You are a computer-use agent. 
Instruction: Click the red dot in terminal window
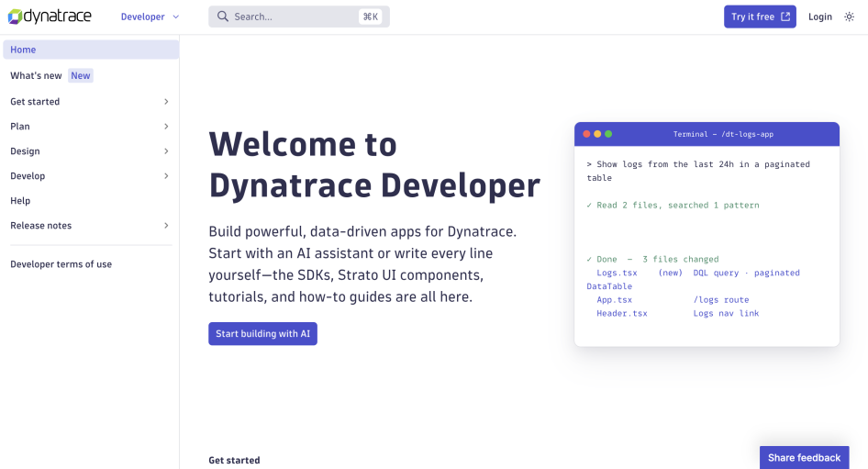pyautogui.click(x=586, y=134)
